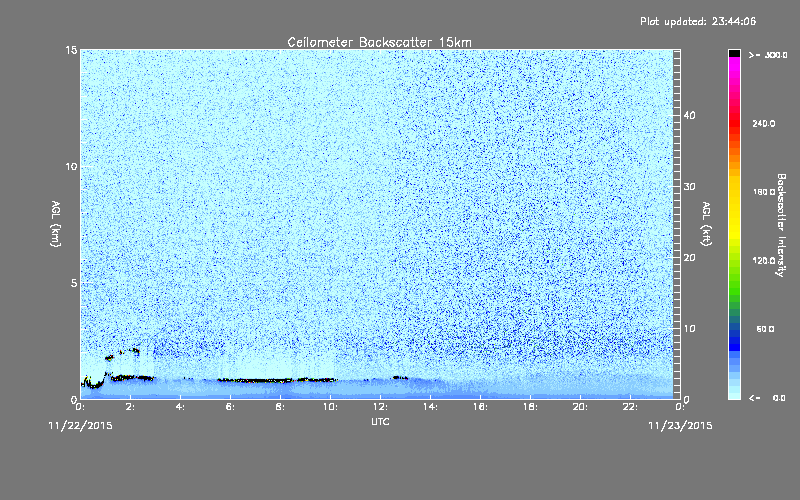Click the '18:' UTC hour tick label
The image size is (800, 500).
pyautogui.click(x=531, y=407)
